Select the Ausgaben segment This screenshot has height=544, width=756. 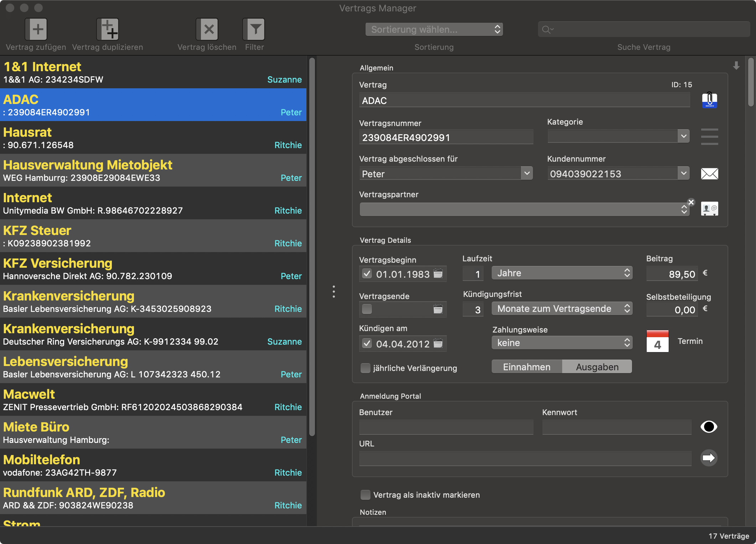(597, 367)
